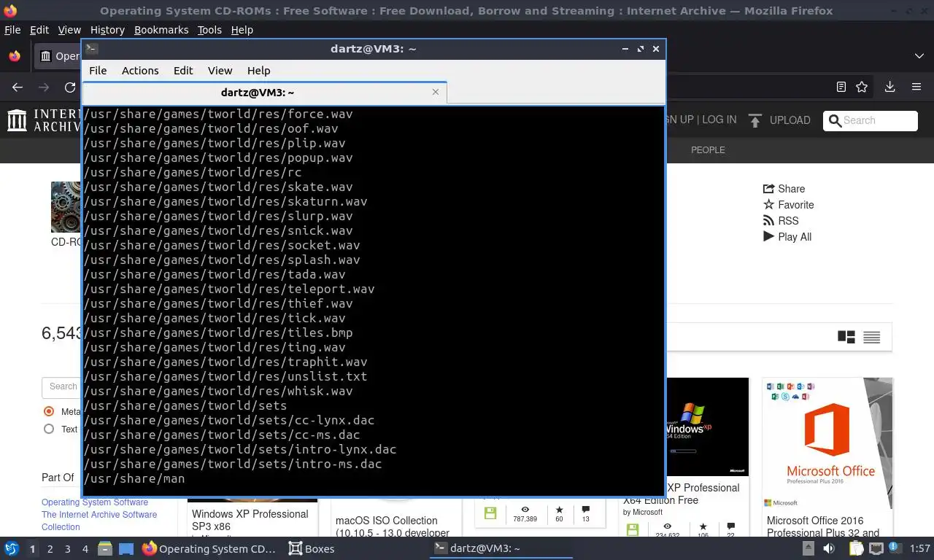
Task: Open Microsoft Office 2016 Professional Plus title
Action: coord(823,526)
